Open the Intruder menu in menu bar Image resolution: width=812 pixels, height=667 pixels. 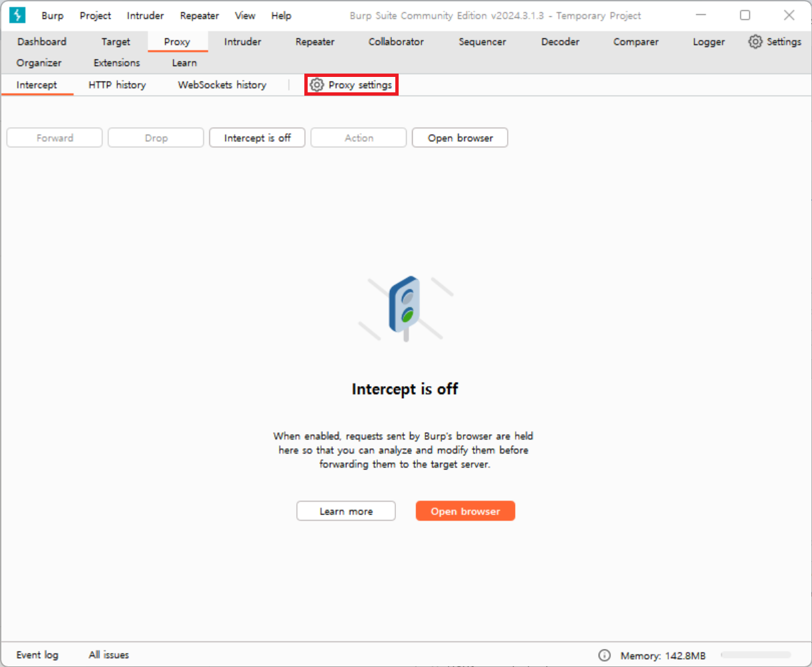tap(145, 15)
